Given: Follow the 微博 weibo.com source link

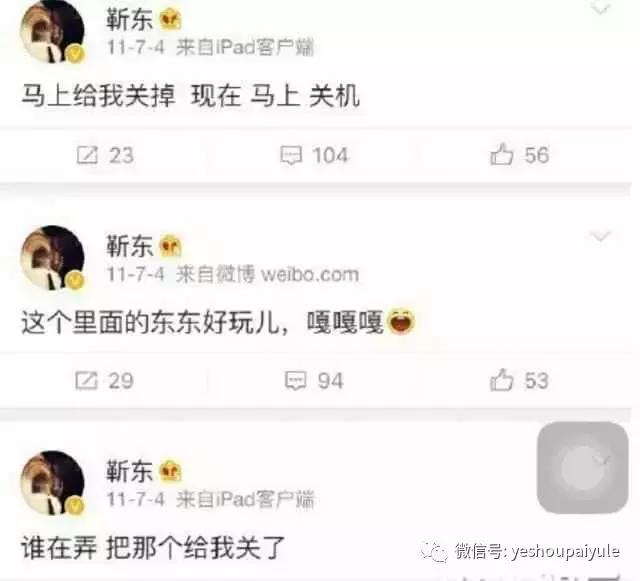Looking at the screenshot, I should (x=288, y=274).
